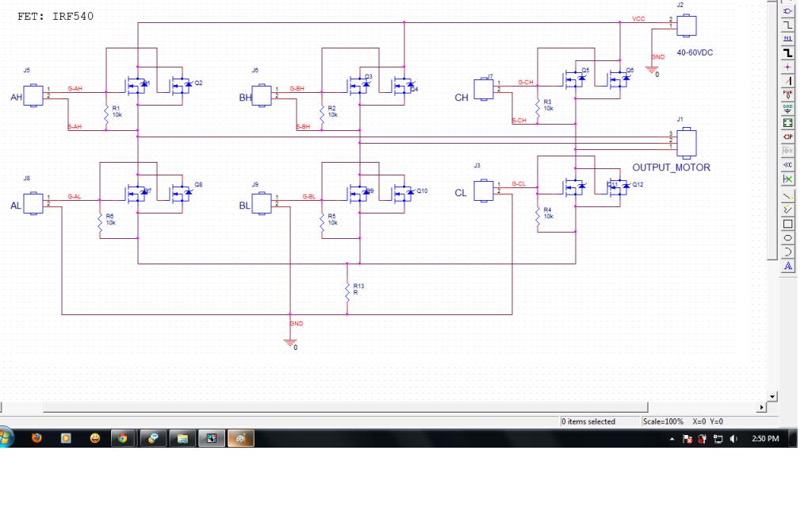Select the Place Bus Entry tool
Viewport: 812px width, 508px height.
click(x=787, y=81)
